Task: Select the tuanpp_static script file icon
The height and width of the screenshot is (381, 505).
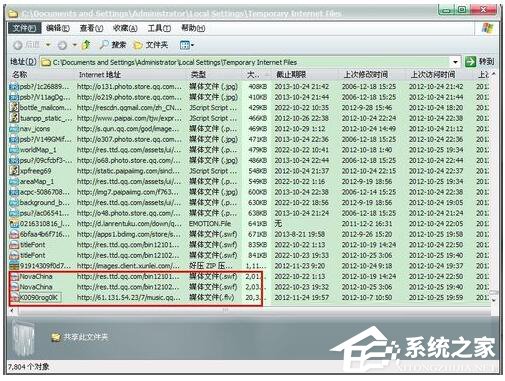Action: [x=14, y=118]
